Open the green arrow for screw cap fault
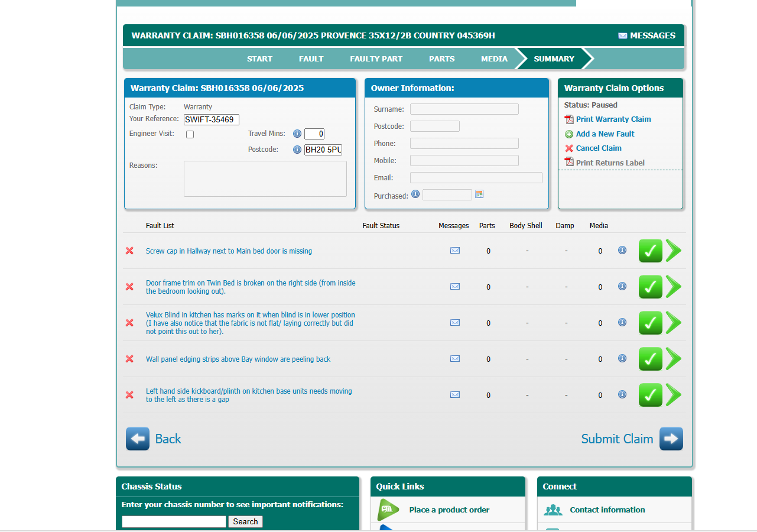Viewport: 757px width, 532px height. click(x=673, y=251)
